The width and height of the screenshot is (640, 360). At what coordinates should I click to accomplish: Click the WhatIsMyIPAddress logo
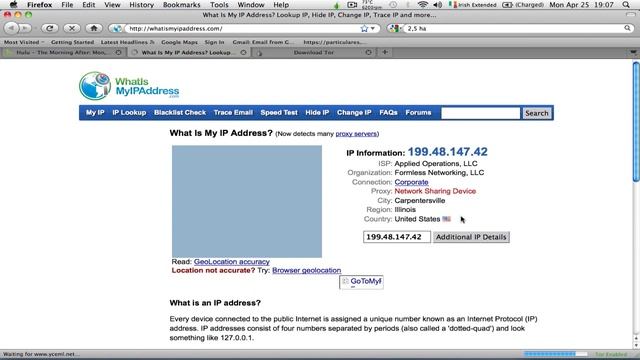129,86
